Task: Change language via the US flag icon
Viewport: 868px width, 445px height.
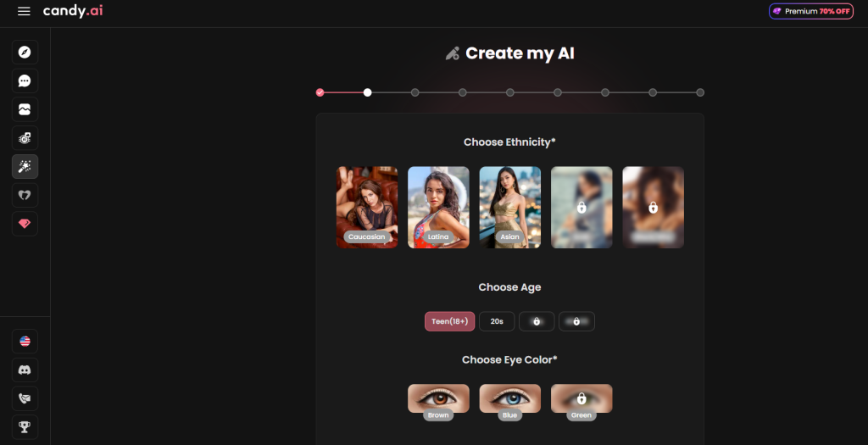Action: [x=25, y=342]
